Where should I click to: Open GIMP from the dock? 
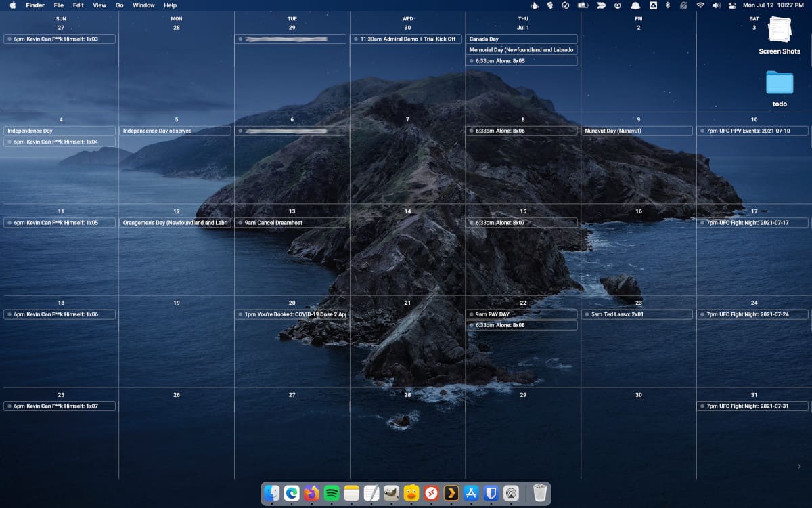391,494
